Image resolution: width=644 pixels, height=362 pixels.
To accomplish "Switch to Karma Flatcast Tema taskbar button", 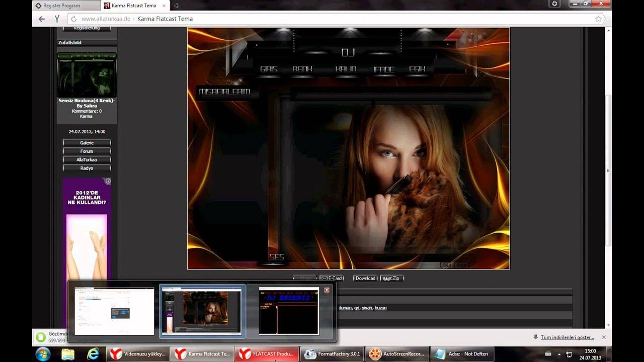I will click(202, 354).
